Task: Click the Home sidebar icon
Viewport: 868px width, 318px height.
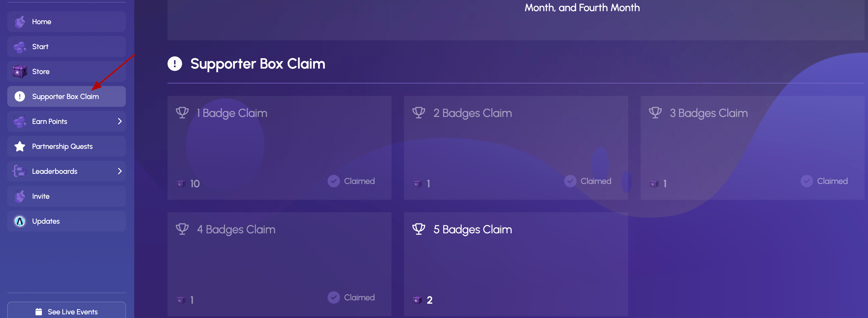Action: point(20,22)
